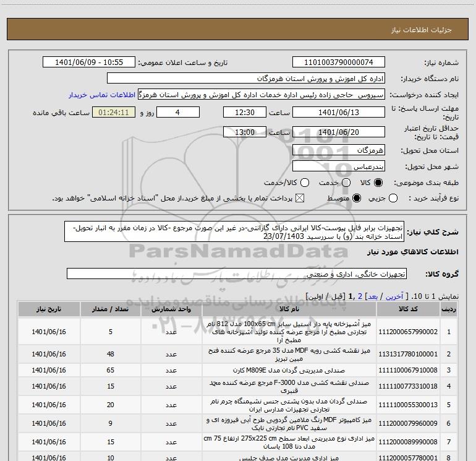
Task: Click the ردیف column header
Action: pos(449,309)
